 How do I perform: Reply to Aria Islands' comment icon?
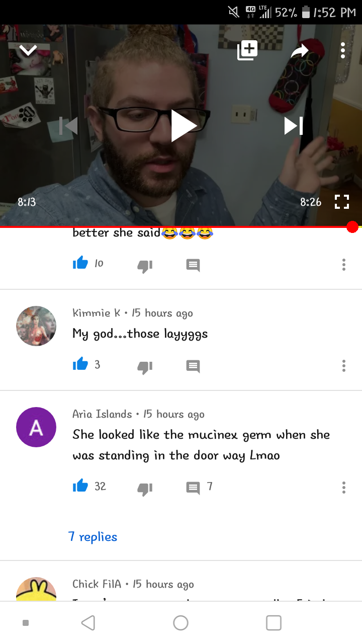[193, 488]
